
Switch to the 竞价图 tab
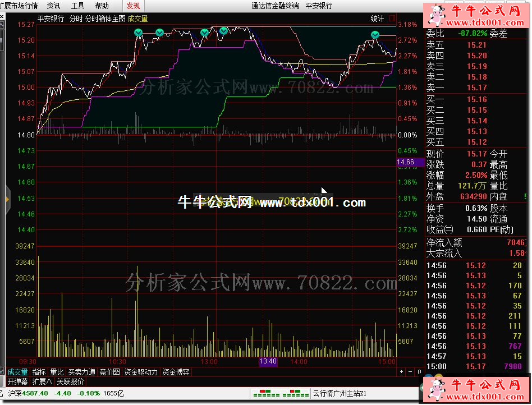pyautogui.click(x=109, y=372)
